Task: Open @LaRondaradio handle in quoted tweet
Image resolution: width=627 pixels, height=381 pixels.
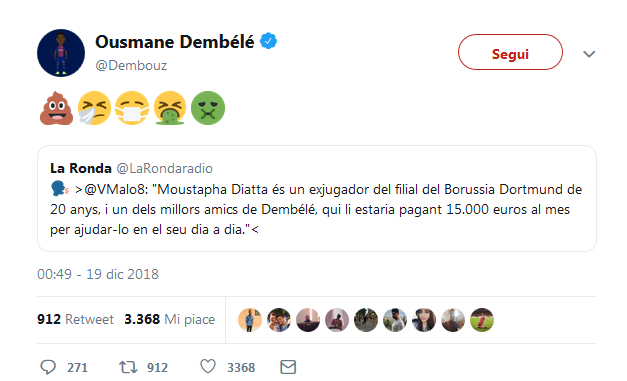Action: tap(164, 168)
